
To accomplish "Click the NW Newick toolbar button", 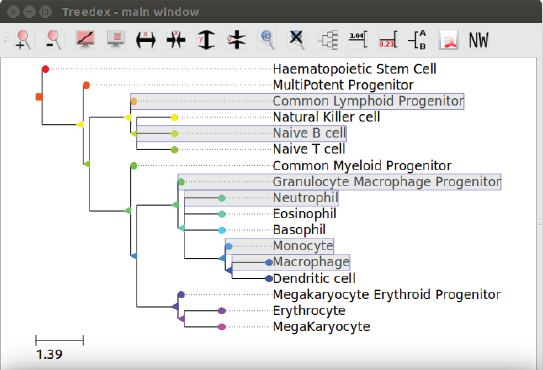I will click(x=479, y=39).
